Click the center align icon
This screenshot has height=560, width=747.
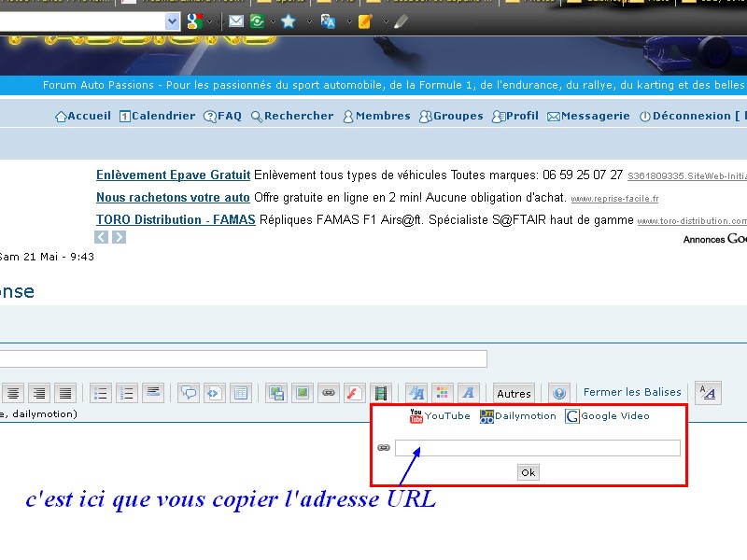pos(13,393)
